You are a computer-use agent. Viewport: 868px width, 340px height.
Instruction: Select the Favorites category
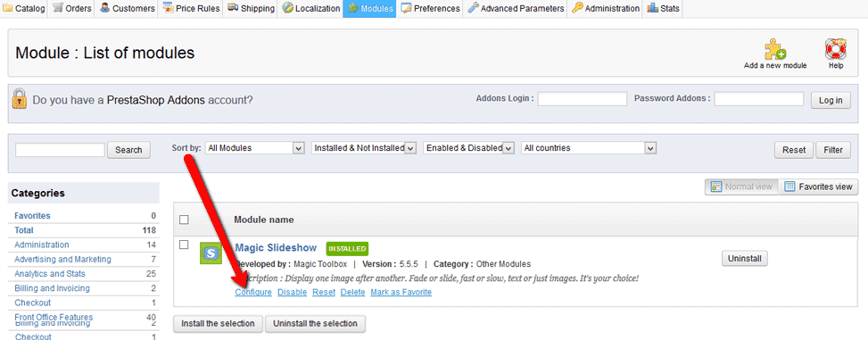pos(32,215)
